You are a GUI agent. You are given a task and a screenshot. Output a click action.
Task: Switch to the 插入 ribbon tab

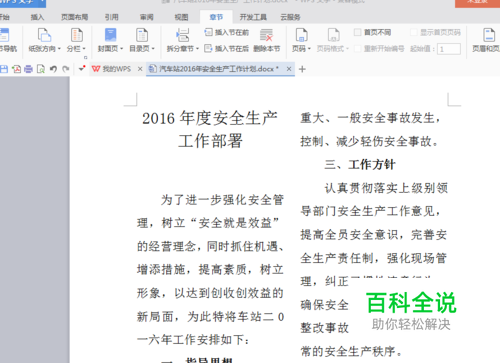click(37, 17)
